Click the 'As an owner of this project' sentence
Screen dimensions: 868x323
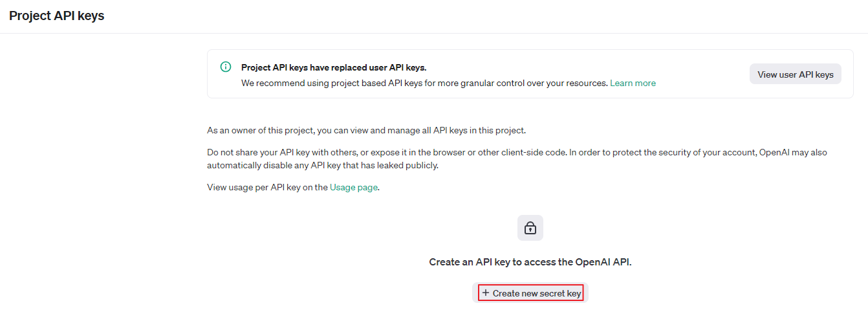(x=367, y=130)
